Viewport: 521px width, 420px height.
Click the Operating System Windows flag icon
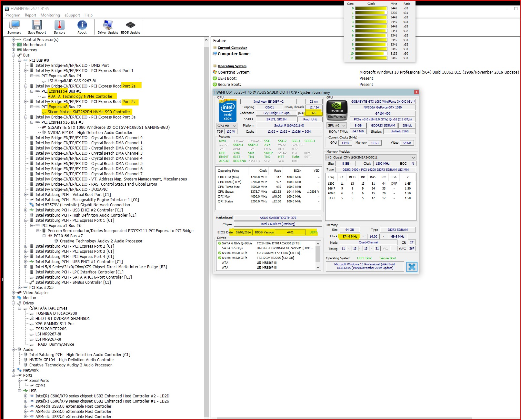pyautogui.click(x=215, y=72)
